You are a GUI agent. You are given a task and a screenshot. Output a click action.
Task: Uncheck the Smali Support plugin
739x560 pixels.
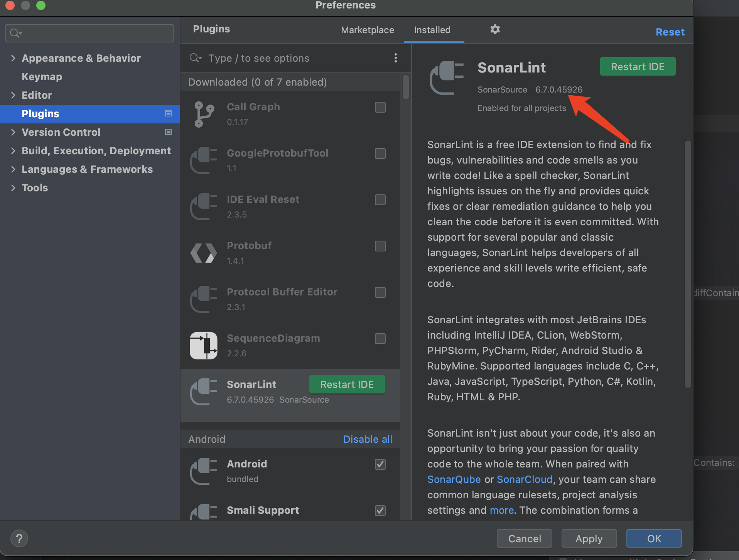(x=380, y=510)
